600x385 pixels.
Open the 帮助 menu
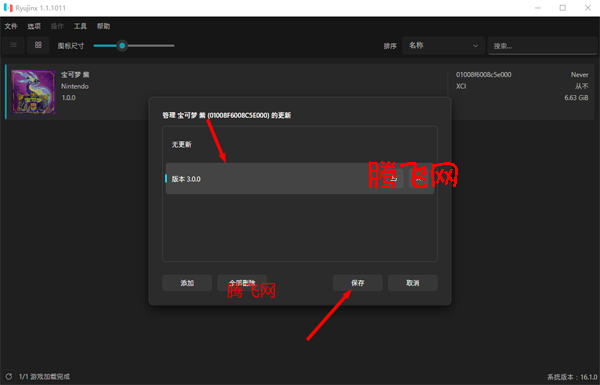click(103, 26)
